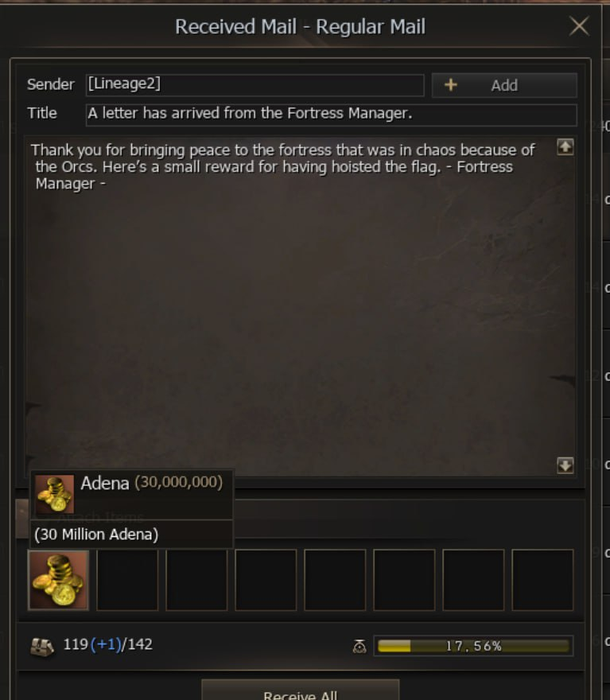Click the inventory chest icon
The width and height of the screenshot is (610, 700).
point(42,646)
